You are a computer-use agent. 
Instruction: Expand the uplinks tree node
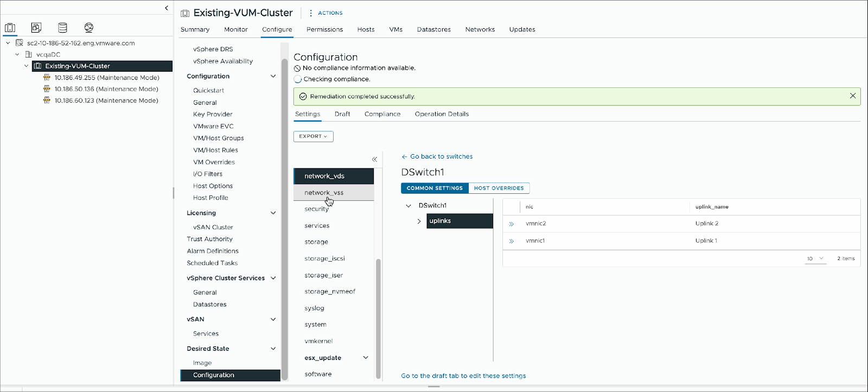[x=419, y=221]
